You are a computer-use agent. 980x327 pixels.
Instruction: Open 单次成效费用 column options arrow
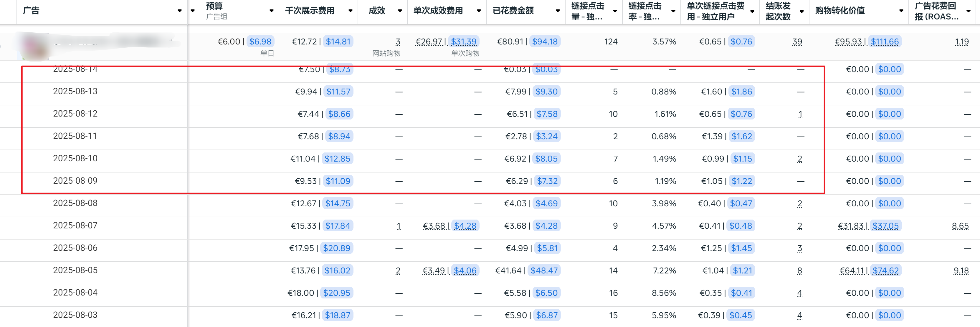479,11
